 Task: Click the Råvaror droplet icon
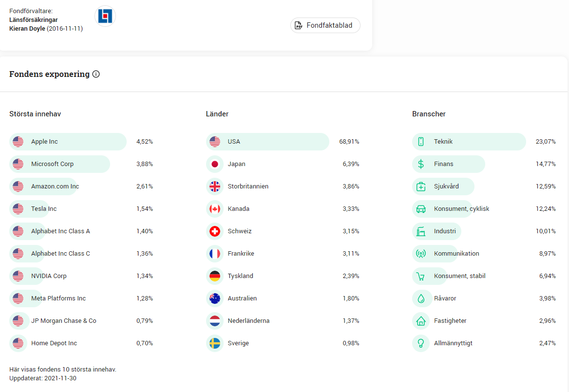(421, 299)
